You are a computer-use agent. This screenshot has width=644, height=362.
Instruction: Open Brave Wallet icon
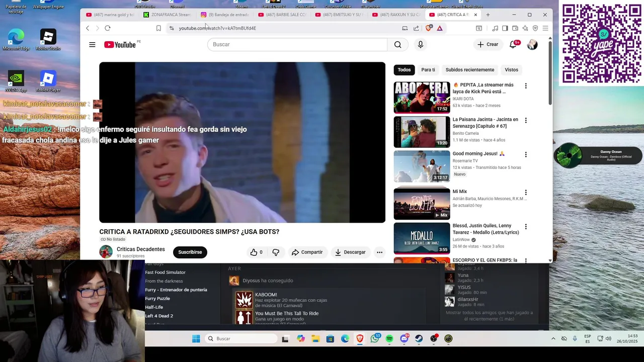coord(515,28)
